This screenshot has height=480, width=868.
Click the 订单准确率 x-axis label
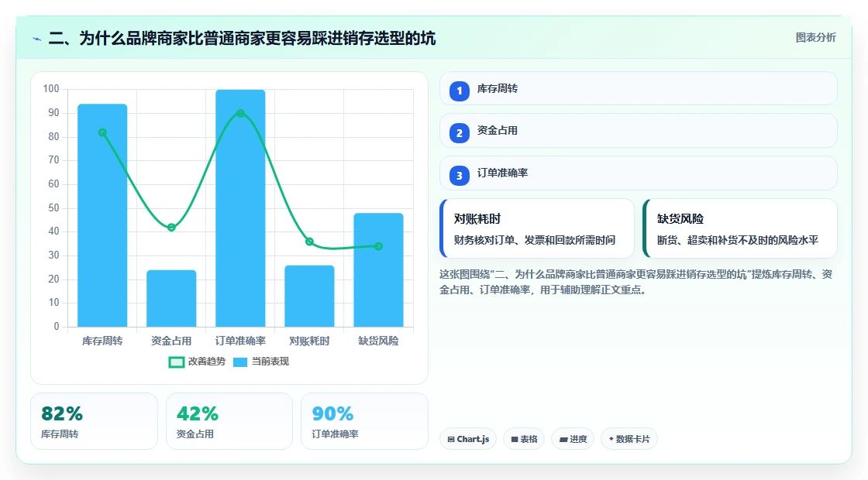(240, 341)
